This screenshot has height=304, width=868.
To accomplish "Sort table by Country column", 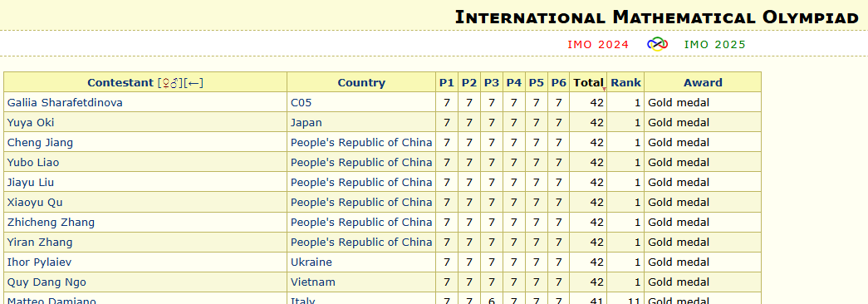I will (x=361, y=83).
